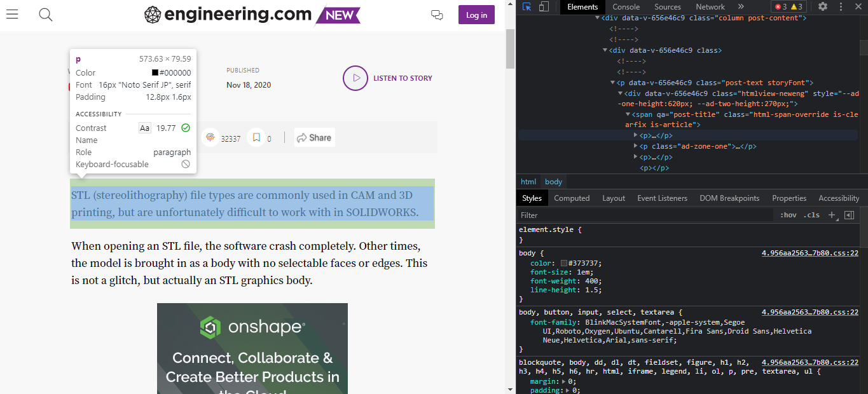Open the Layout pane tab

(x=614, y=198)
